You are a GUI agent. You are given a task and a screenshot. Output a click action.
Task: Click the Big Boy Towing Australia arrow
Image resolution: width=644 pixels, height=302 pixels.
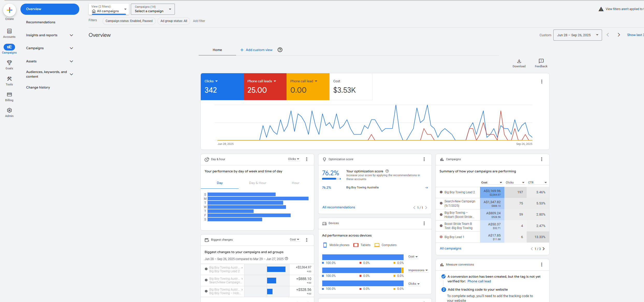click(426, 188)
